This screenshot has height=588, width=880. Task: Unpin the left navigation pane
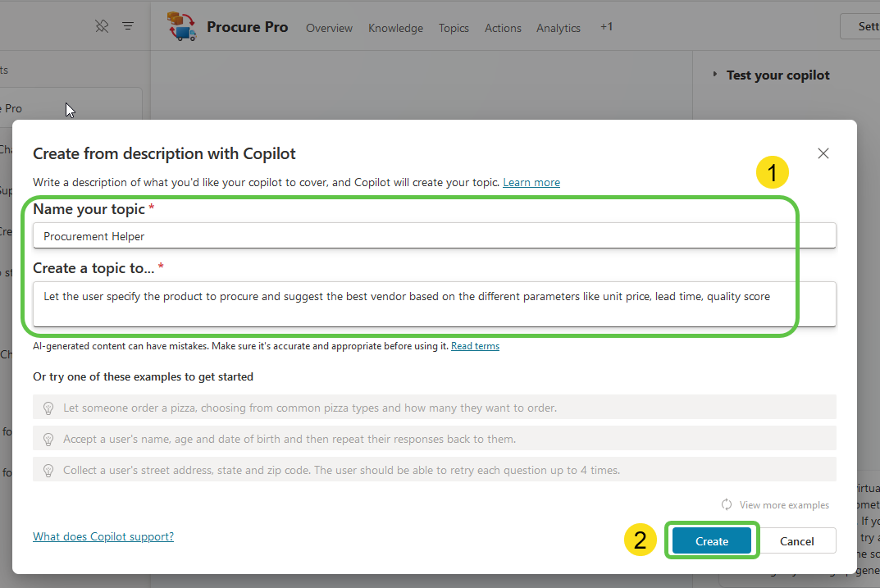[x=102, y=25]
